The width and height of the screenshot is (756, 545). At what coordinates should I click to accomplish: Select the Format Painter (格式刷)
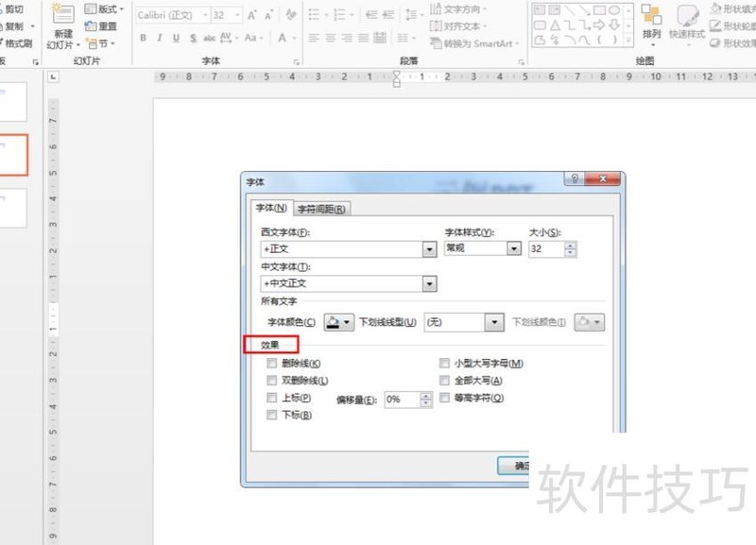pyautogui.click(x=15, y=43)
